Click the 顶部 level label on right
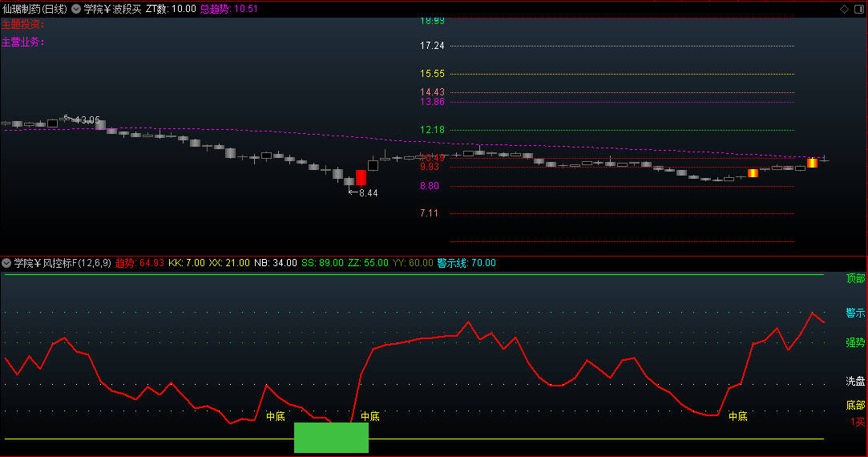The height and width of the screenshot is (457, 868). coord(855,278)
